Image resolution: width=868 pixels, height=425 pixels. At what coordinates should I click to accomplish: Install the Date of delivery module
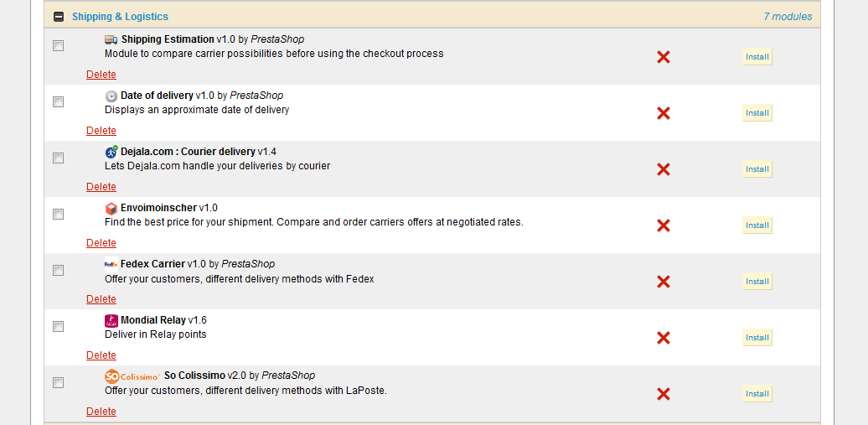[x=757, y=113]
